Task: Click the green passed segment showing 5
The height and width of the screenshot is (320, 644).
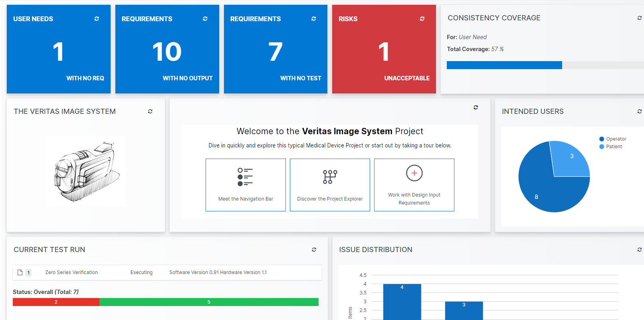Action: 209,302
